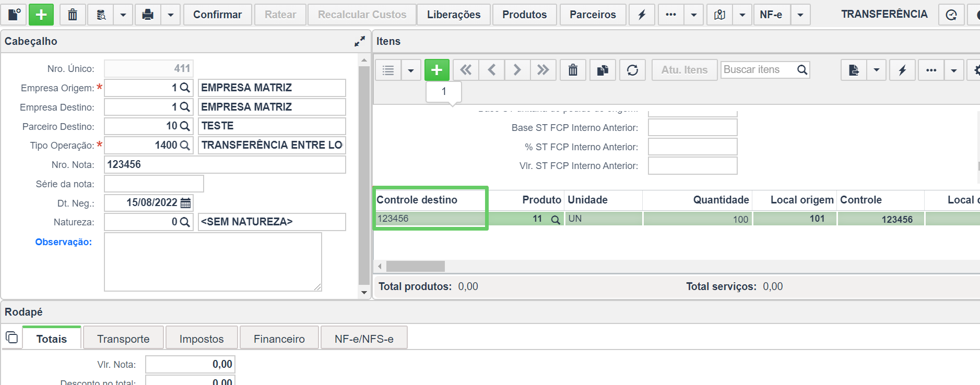Click the Controle destino cell 123456
The width and height of the screenshot is (980, 385).
[x=430, y=219]
